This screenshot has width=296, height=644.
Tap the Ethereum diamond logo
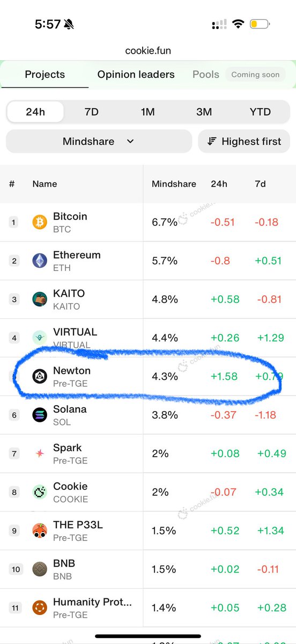click(40, 261)
